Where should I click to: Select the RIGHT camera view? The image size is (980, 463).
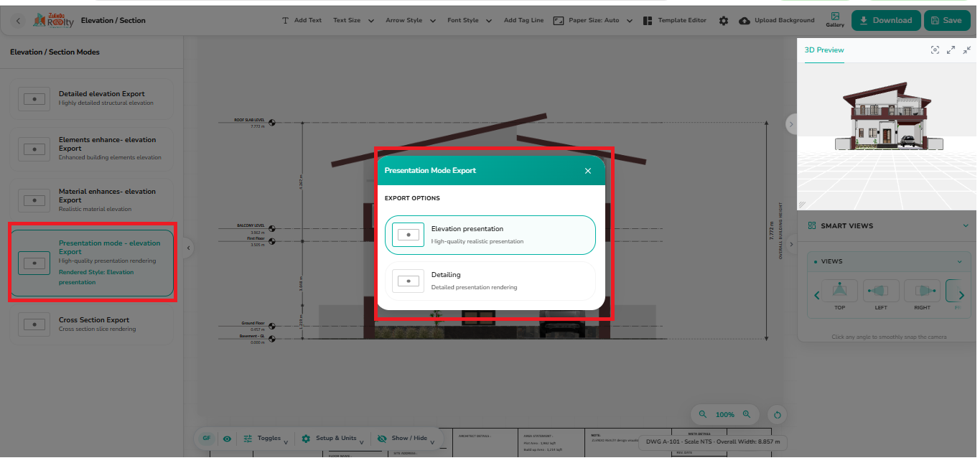(x=922, y=294)
